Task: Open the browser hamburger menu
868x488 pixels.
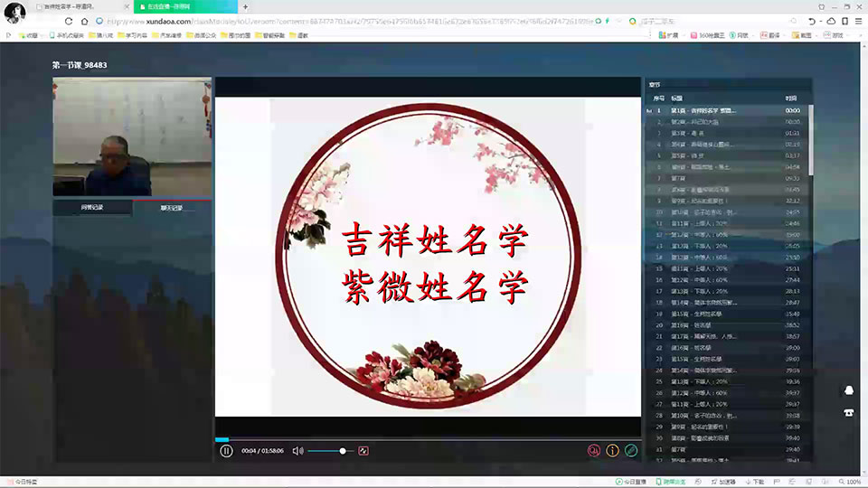Action: tap(858, 22)
